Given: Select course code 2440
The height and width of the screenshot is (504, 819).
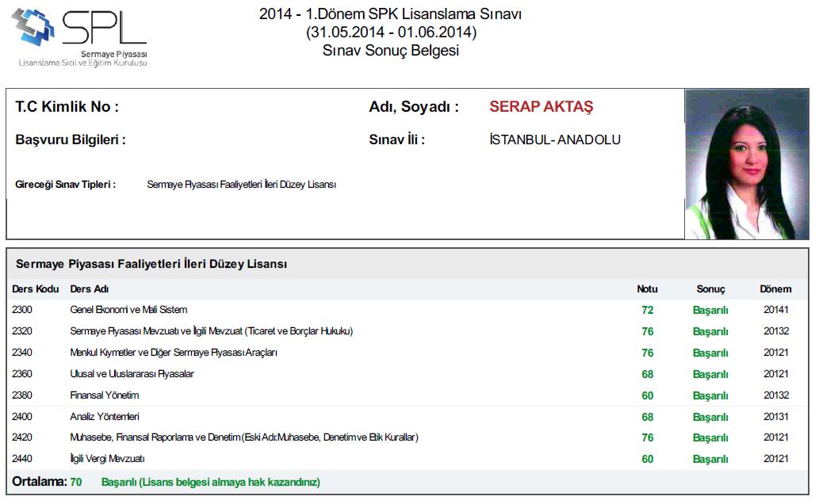Looking at the screenshot, I should click(22, 459).
